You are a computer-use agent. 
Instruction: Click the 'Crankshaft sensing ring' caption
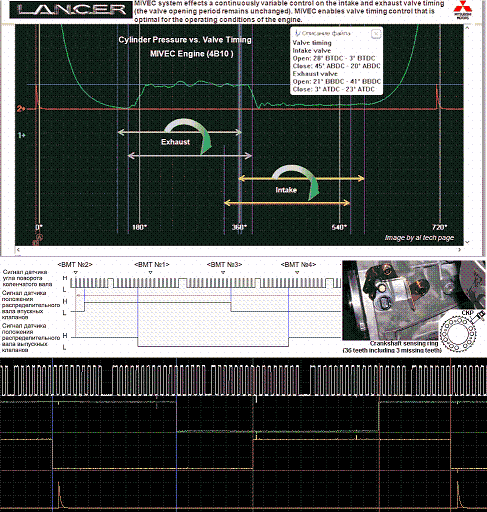tap(403, 343)
